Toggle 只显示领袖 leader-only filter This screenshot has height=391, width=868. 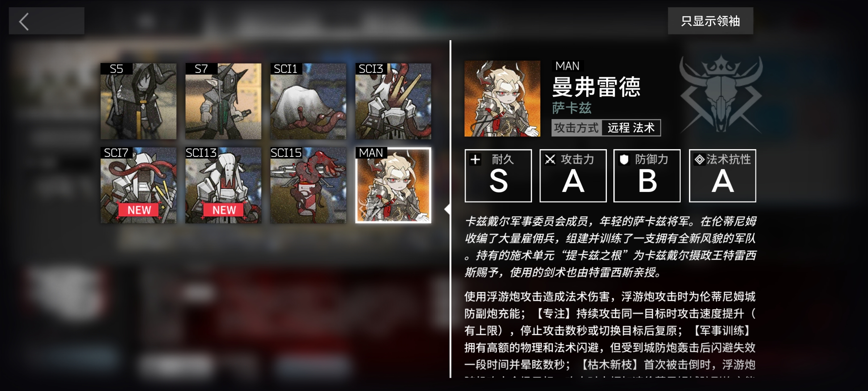coord(710,21)
